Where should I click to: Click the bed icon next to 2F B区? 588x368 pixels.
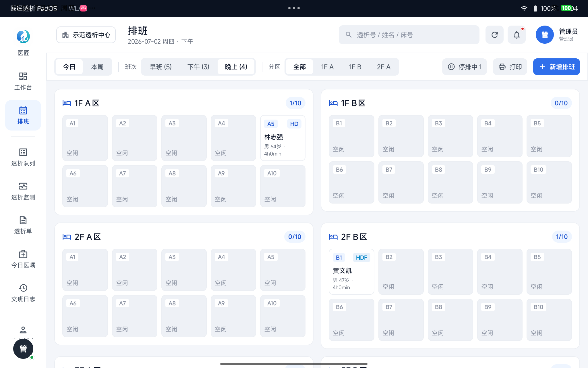(x=333, y=237)
